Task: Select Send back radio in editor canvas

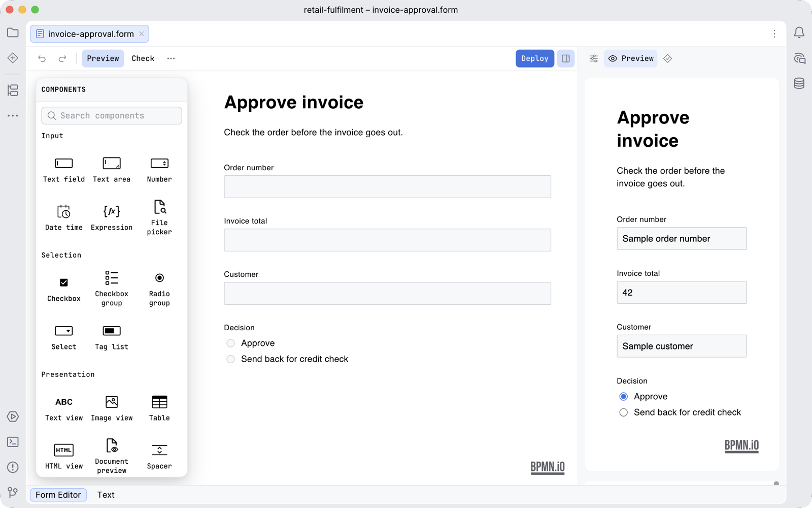Action: pos(231,359)
